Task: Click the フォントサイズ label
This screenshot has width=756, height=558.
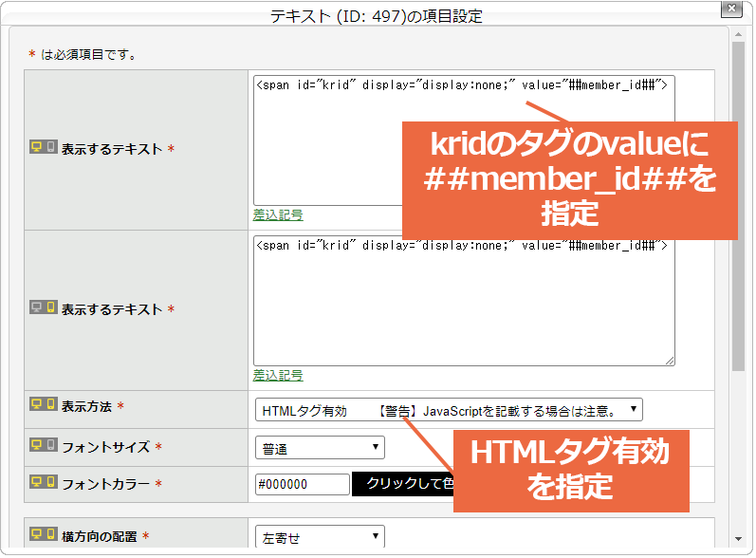Action: (105, 447)
